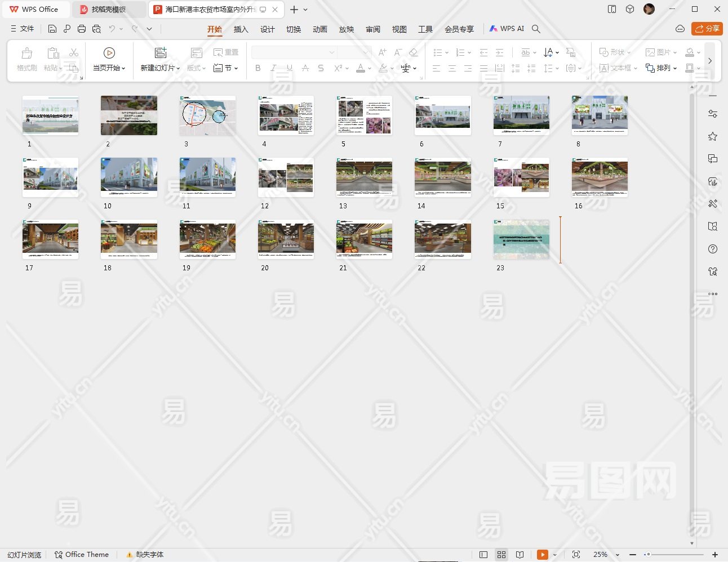728x562 pixels.
Task: Expand the 排列 arrange dropdown
Action: (662, 68)
